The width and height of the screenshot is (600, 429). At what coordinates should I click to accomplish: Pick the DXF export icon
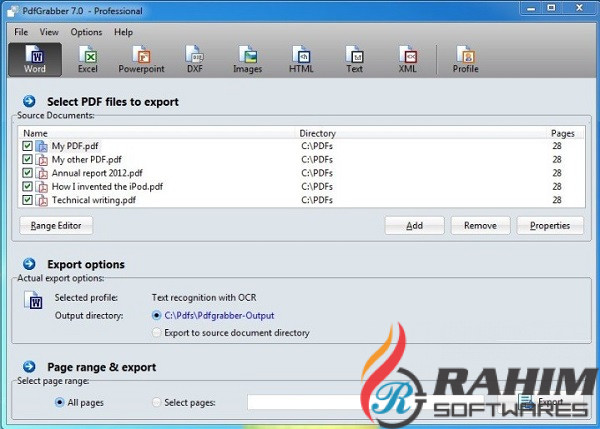195,59
